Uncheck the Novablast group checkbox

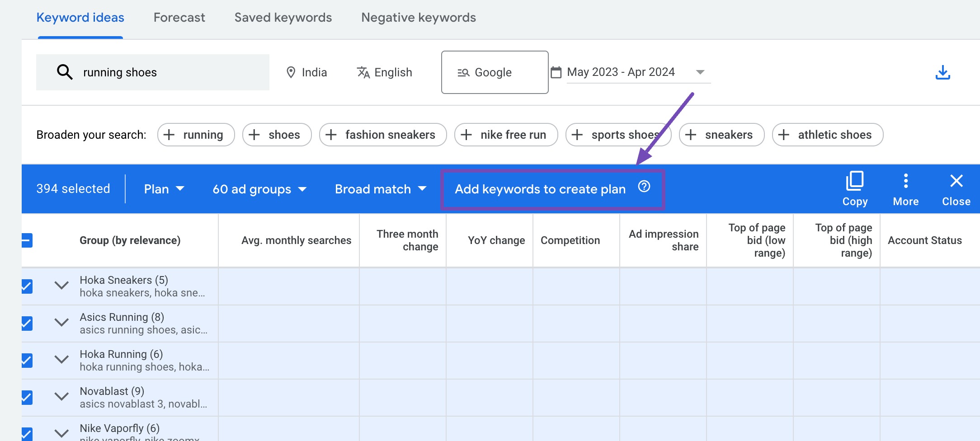27,398
